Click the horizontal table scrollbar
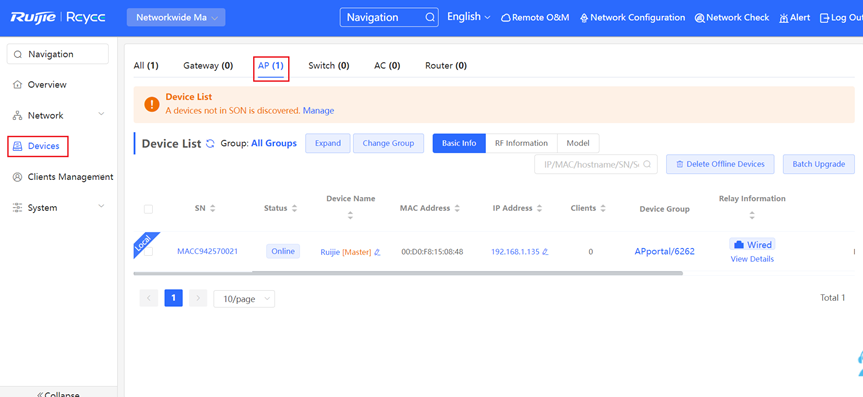863x397 pixels. pyautogui.click(x=467, y=273)
